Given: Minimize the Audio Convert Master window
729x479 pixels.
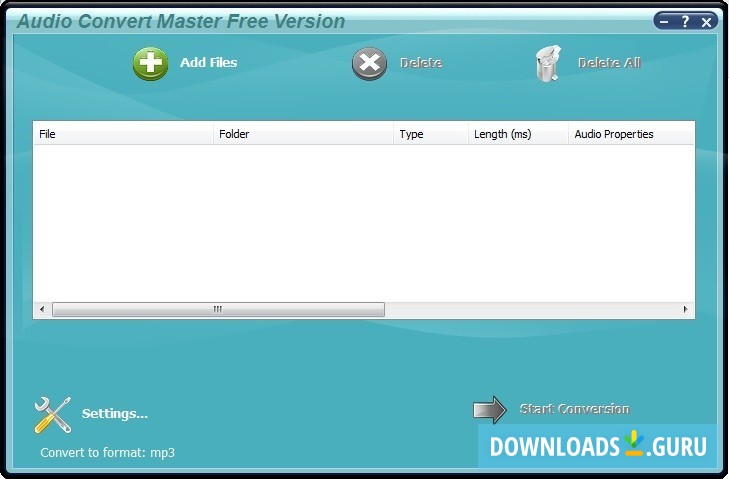Looking at the screenshot, I should click(x=664, y=21).
